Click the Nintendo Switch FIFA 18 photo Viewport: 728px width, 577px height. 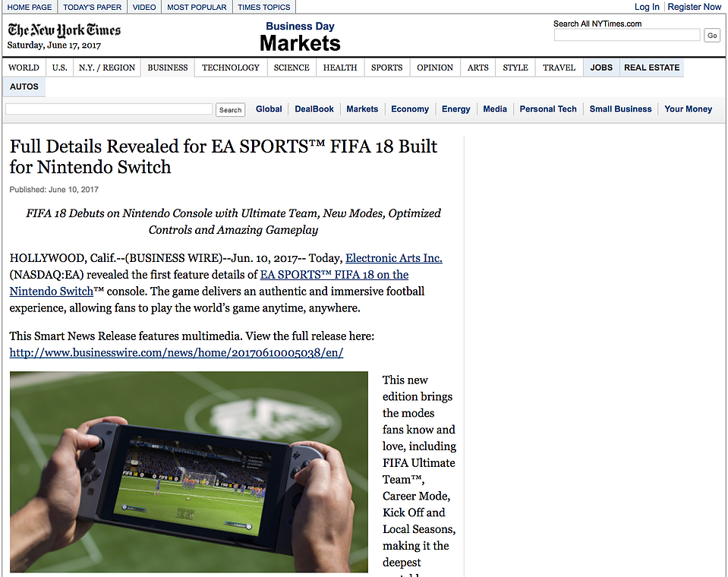189,471
